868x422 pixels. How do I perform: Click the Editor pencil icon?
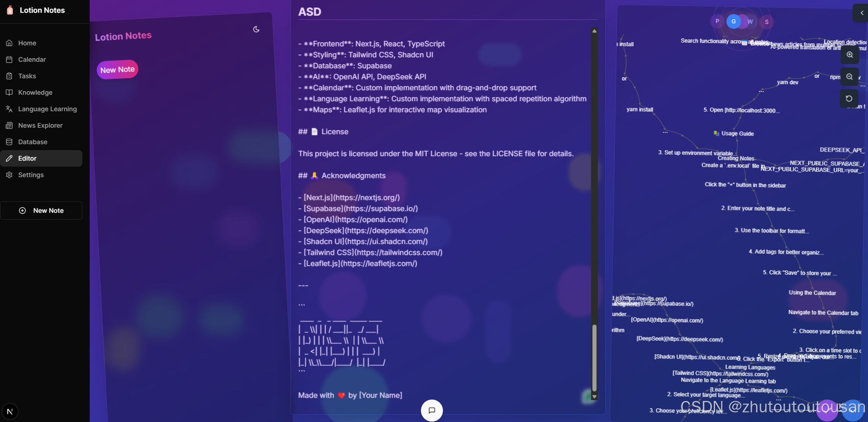point(9,158)
